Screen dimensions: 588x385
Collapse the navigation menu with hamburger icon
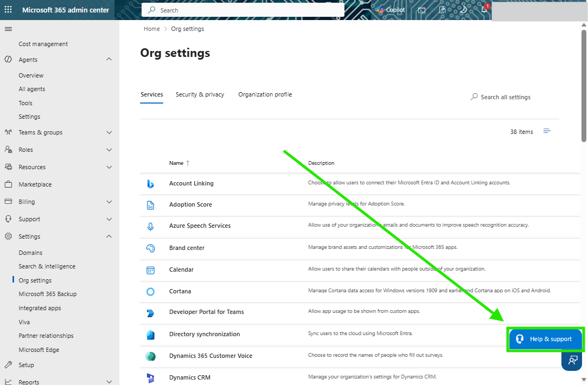(8, 29)
